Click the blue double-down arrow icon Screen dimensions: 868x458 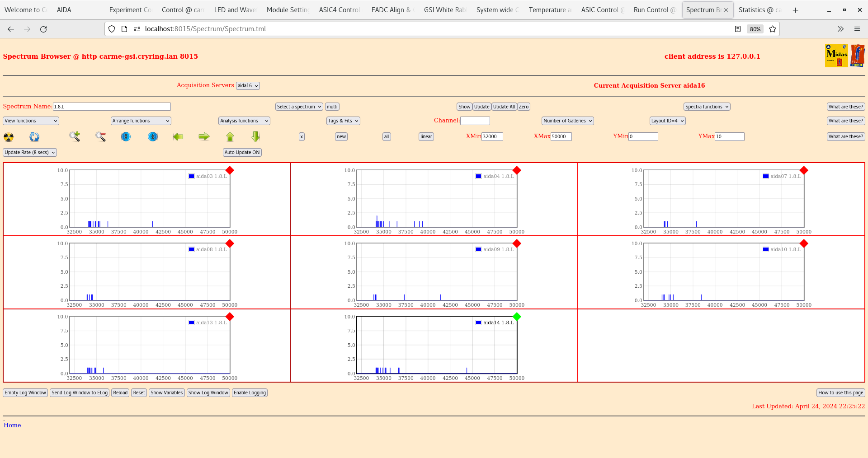pyautogui.click(x=126, y=136)
